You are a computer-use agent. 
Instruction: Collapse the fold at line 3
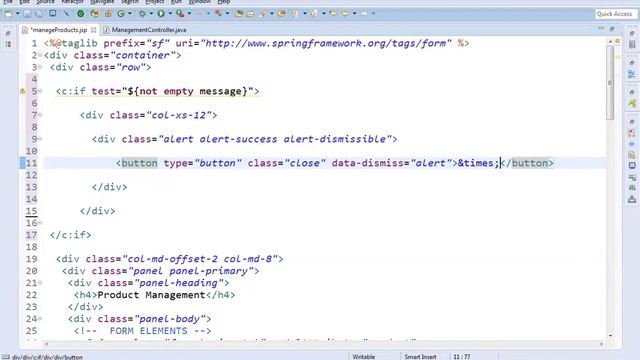point(40,67)
